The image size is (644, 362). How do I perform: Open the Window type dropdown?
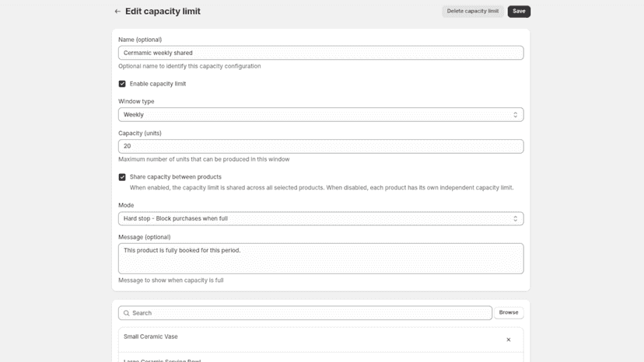click(320, 114)
